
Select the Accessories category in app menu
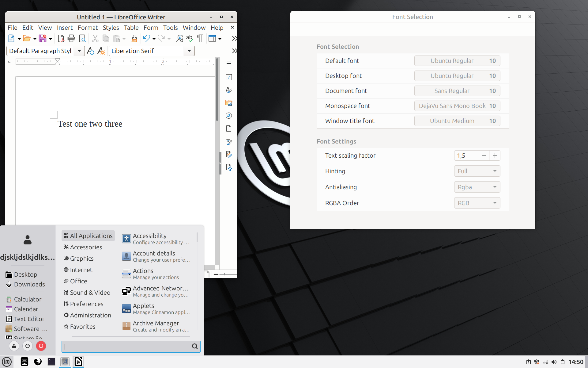88,247
